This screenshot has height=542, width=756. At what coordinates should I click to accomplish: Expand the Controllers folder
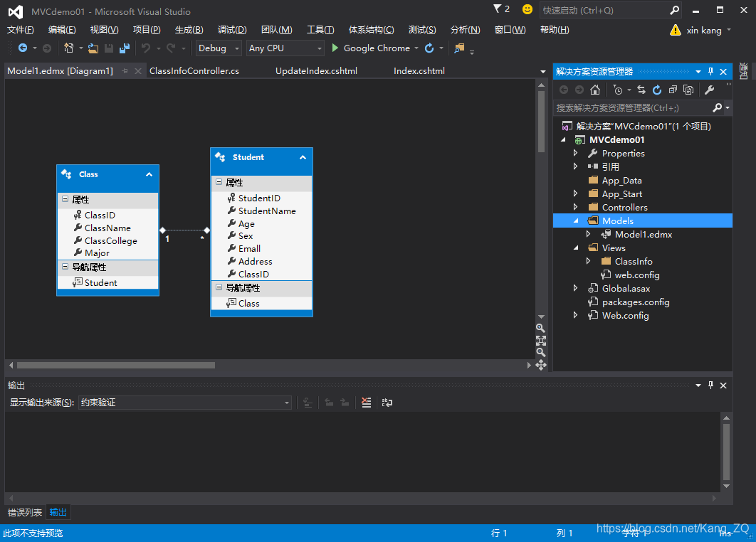pos(575,207)
